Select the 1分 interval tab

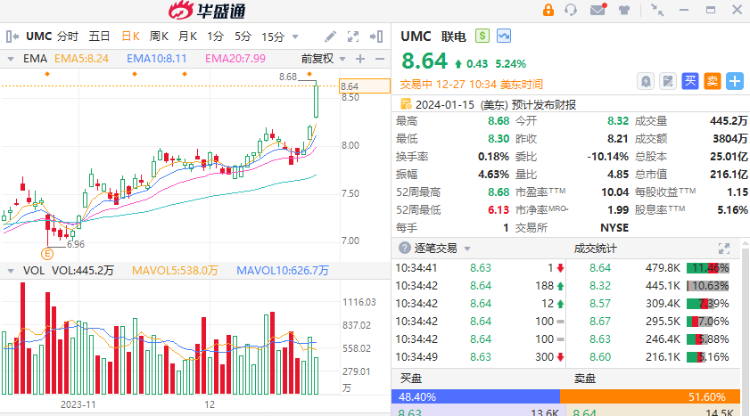click(x=215, y=36)
